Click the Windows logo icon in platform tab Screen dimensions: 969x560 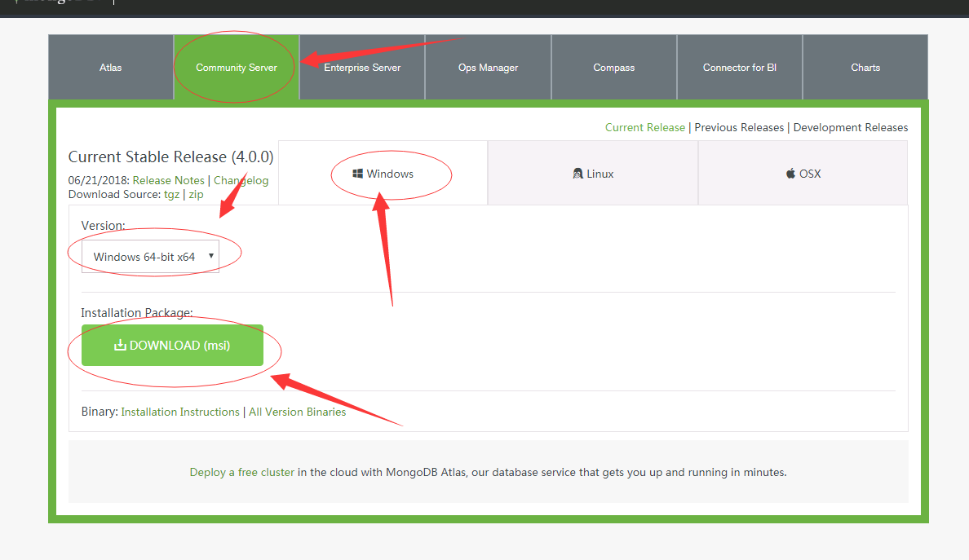[357, 174]
